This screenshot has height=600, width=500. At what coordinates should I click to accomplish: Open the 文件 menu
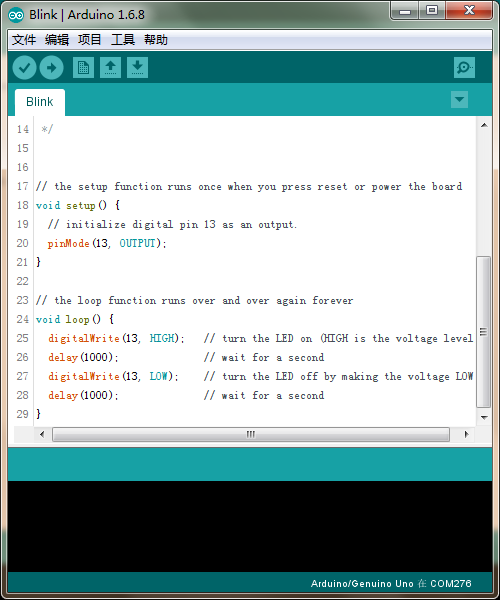pyautogui.click(x=24, y=40)
